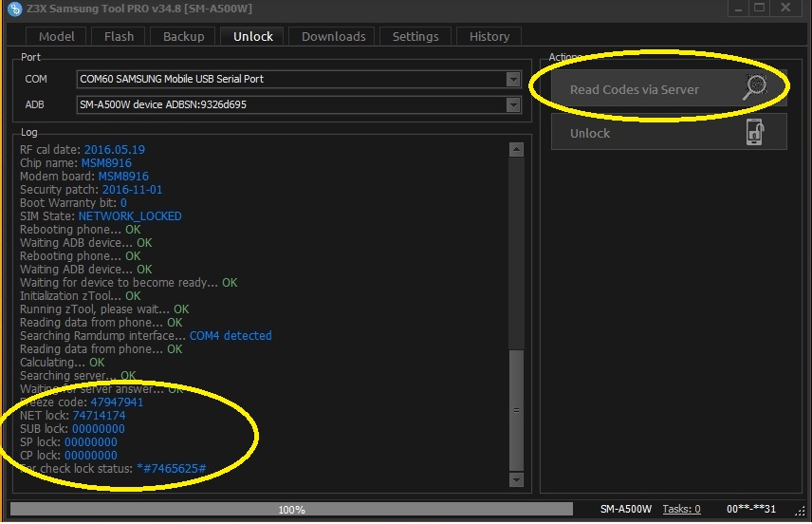The width and height of the screenshot is (812, 524).
Task: Click the 00**-**31 serial in status bar
Action: point(751,509)
